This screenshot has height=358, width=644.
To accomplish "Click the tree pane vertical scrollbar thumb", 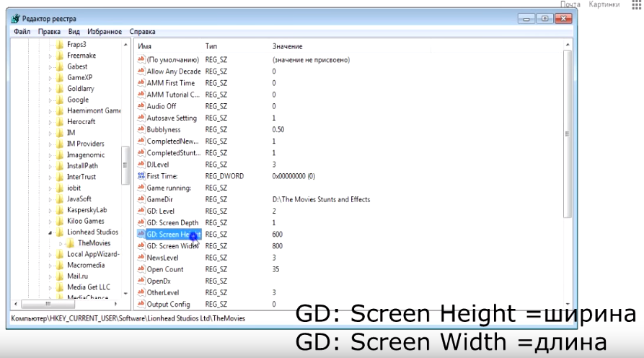I will (125, 165).
